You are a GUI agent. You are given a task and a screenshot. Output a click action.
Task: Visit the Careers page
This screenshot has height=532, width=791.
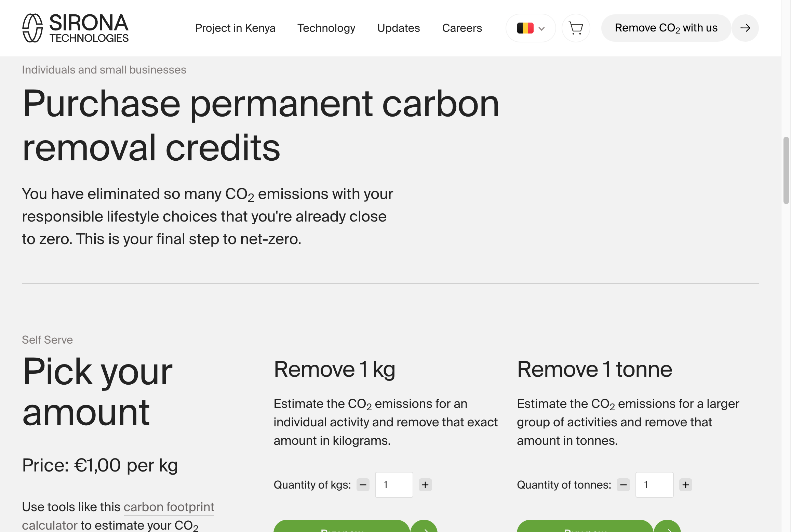[462, 28]
